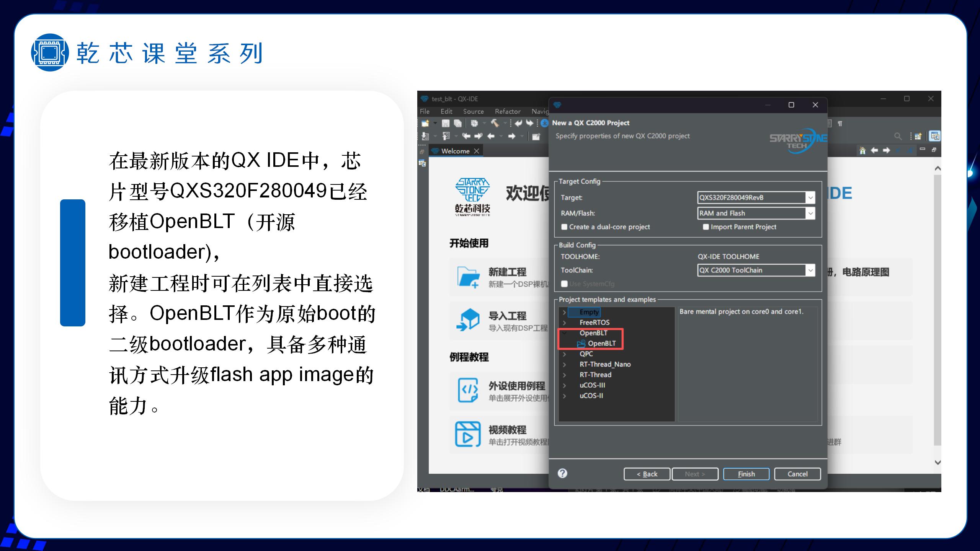The width and height of the screenshot is (980, 551).
Task: Click the hammer Build icon in toolbar
Action: pyautogui.click(x=495, y=123)
